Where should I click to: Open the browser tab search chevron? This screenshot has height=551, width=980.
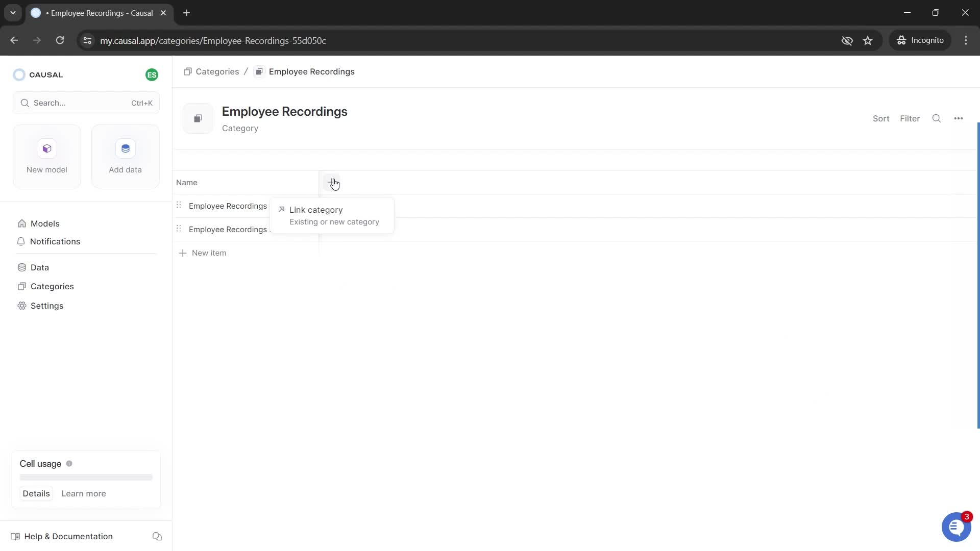(13, 13)
